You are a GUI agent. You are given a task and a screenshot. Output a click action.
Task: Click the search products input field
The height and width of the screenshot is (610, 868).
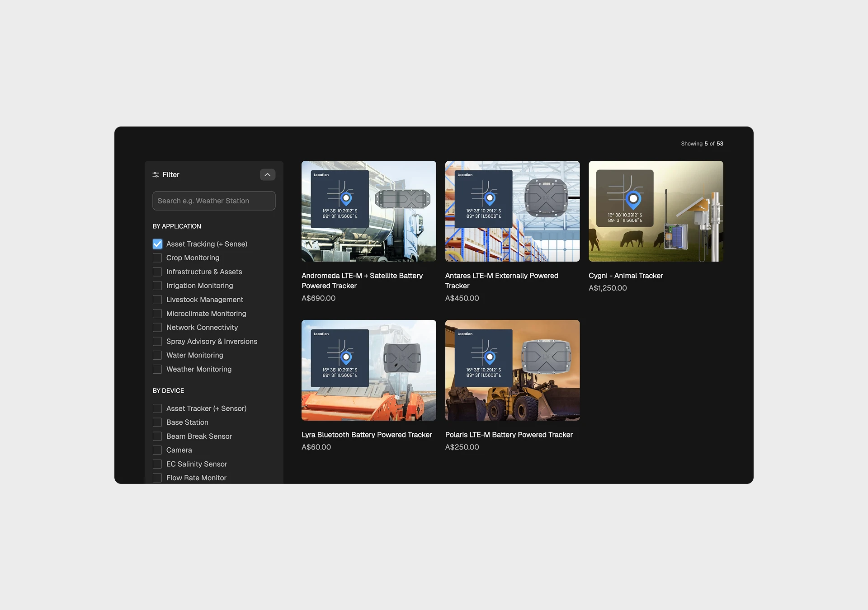pos(214,201)
